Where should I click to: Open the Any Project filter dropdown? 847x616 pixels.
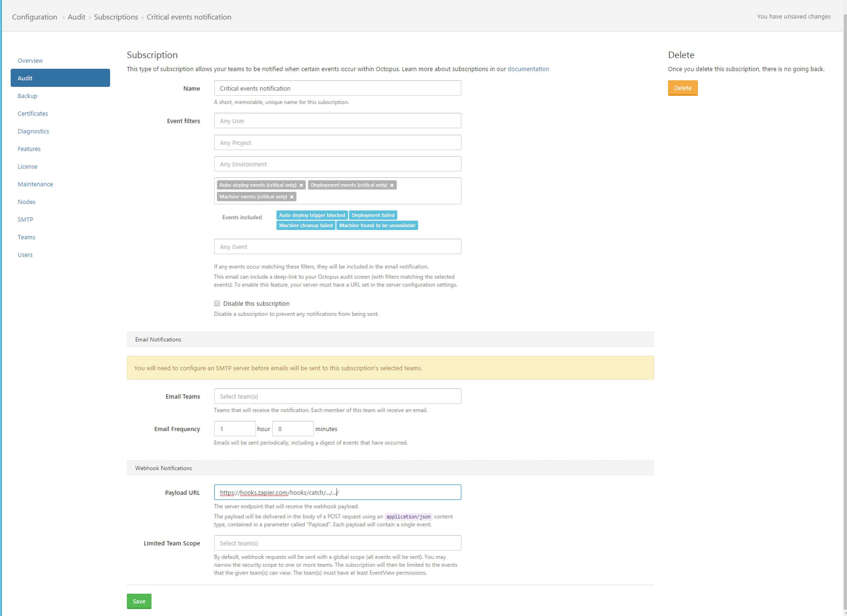(x=337, y=143)
